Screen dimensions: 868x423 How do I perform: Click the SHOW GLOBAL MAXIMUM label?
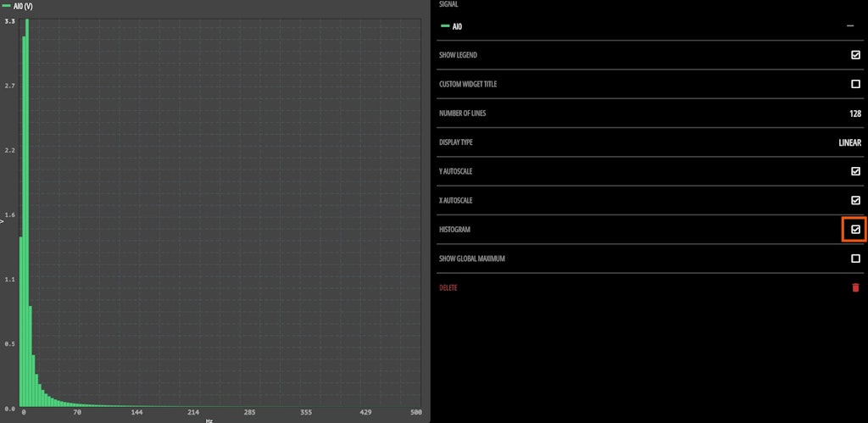pos(472,259)
